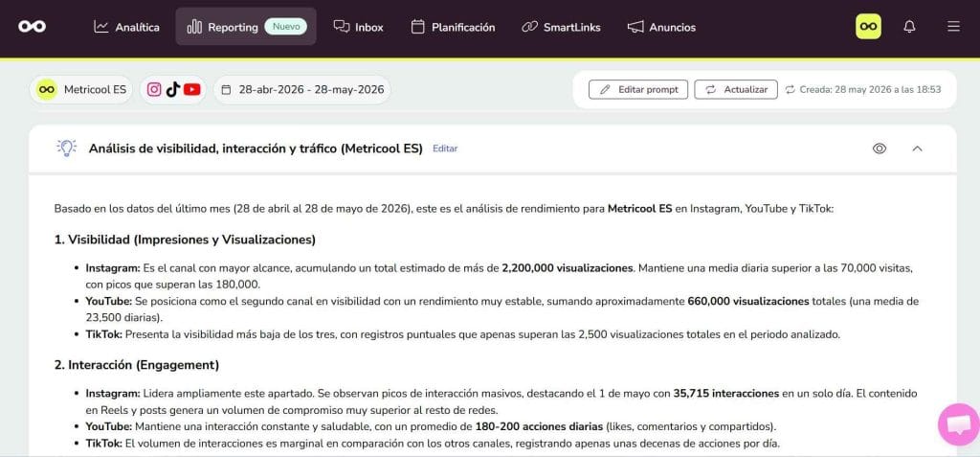Select the Metricool ES brand chip
Image resolution: width=980 pixels, height=457 pixels.
pos(81,89)
